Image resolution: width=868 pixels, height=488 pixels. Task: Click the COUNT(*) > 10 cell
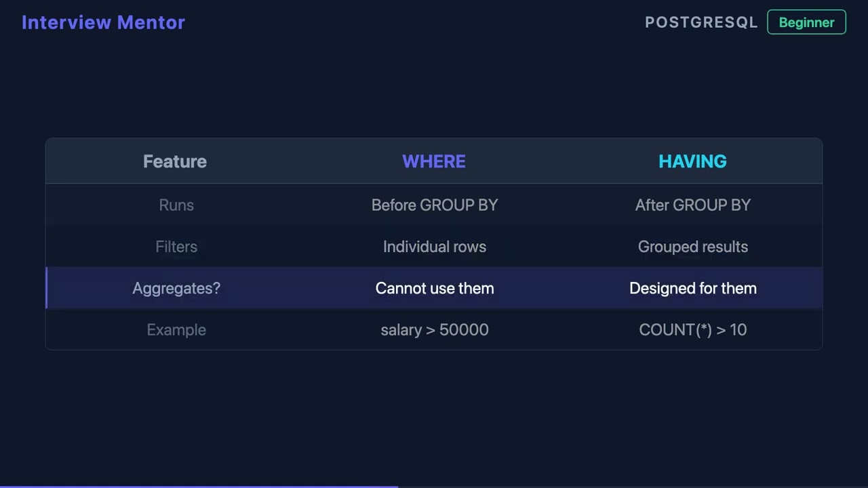[693, 329]
